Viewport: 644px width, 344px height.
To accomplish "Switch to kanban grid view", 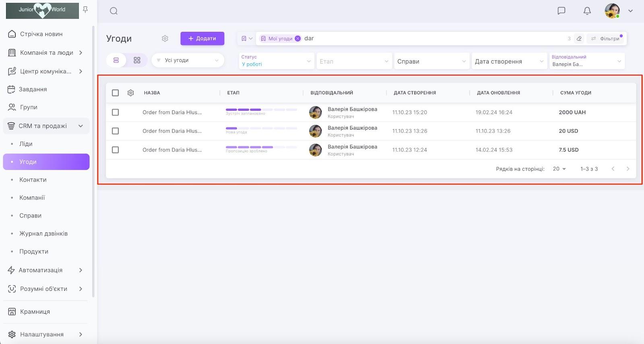I will coord(137,60).
